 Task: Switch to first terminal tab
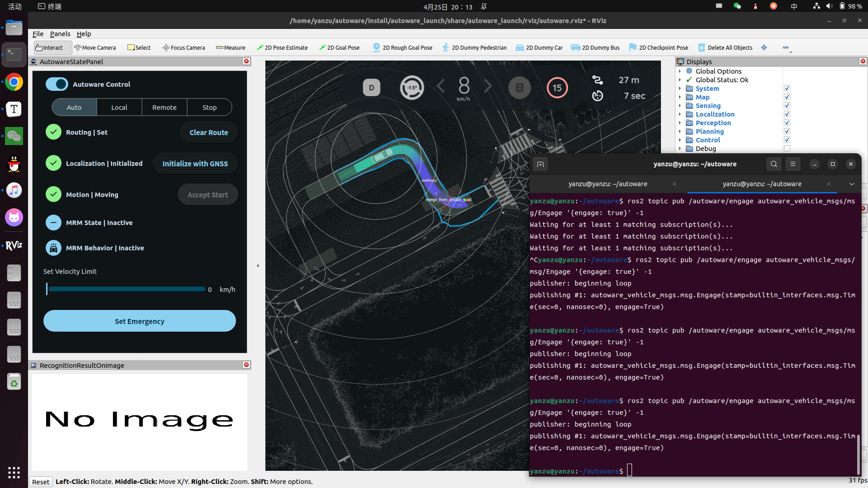[x=608, y=184]
